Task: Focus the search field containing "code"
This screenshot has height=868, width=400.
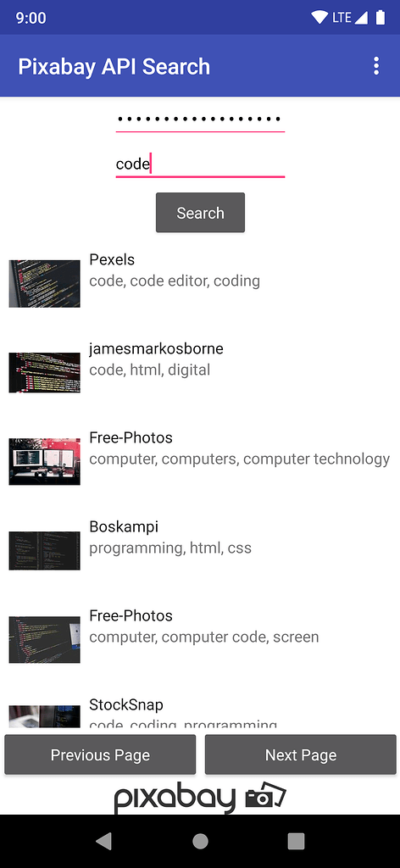Action: (200, 164)
